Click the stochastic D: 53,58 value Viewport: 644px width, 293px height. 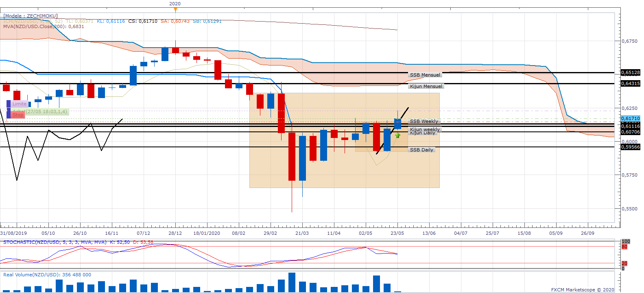(144, 242)
